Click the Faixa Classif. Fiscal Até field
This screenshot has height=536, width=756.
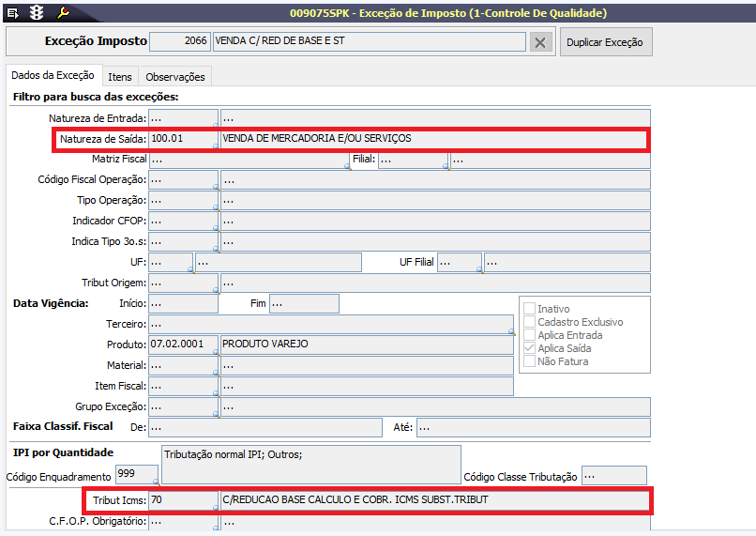534,428
